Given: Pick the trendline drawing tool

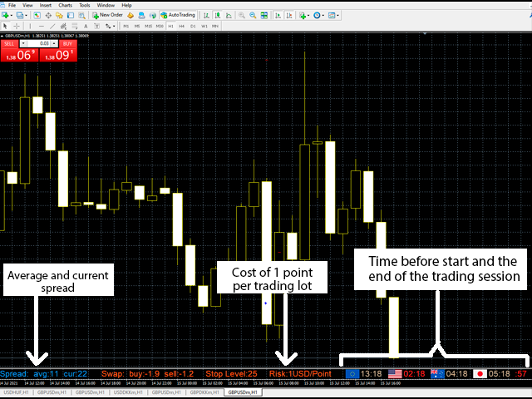Looking at the screenshot, I should tap(52, 26).
